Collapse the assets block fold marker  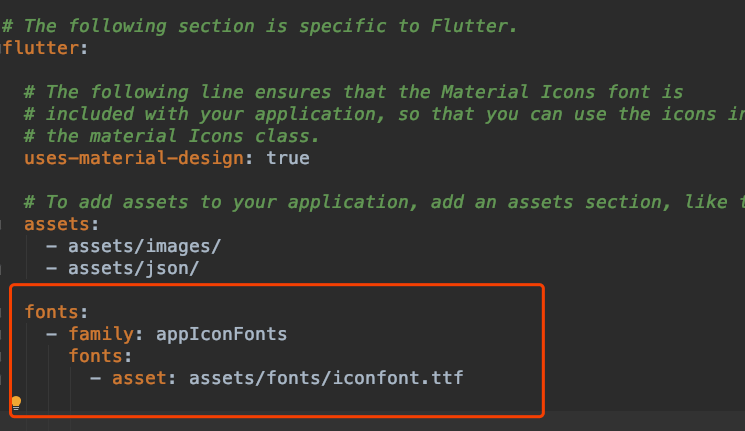pyautogui.click(x=1, y=224)
